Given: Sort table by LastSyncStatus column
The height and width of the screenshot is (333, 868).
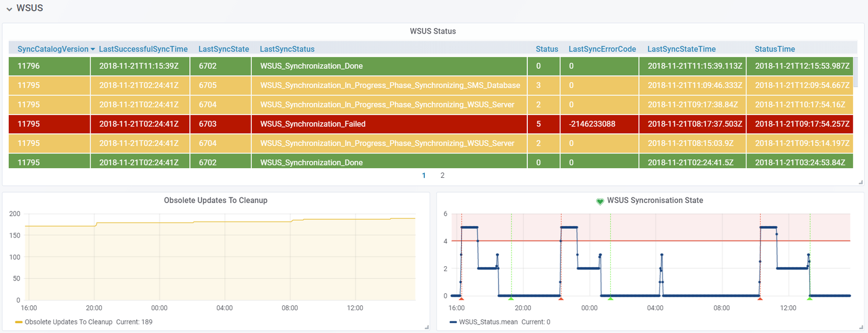Looking at the screenshot, I should (x=287, y=49).
